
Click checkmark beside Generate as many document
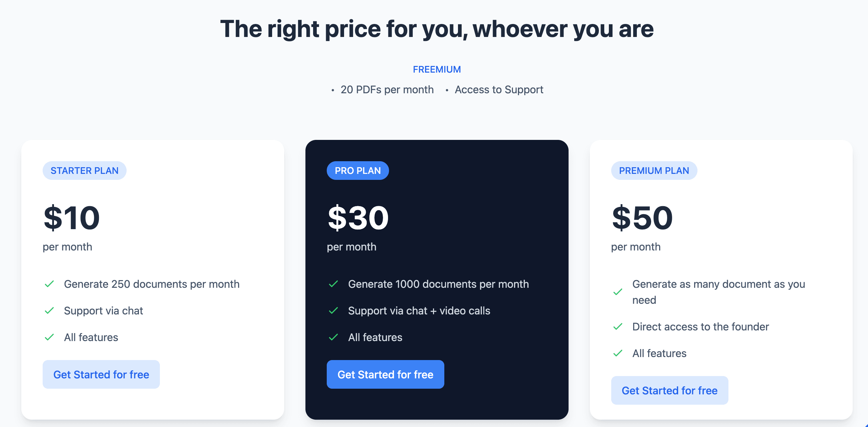(618, 292)
